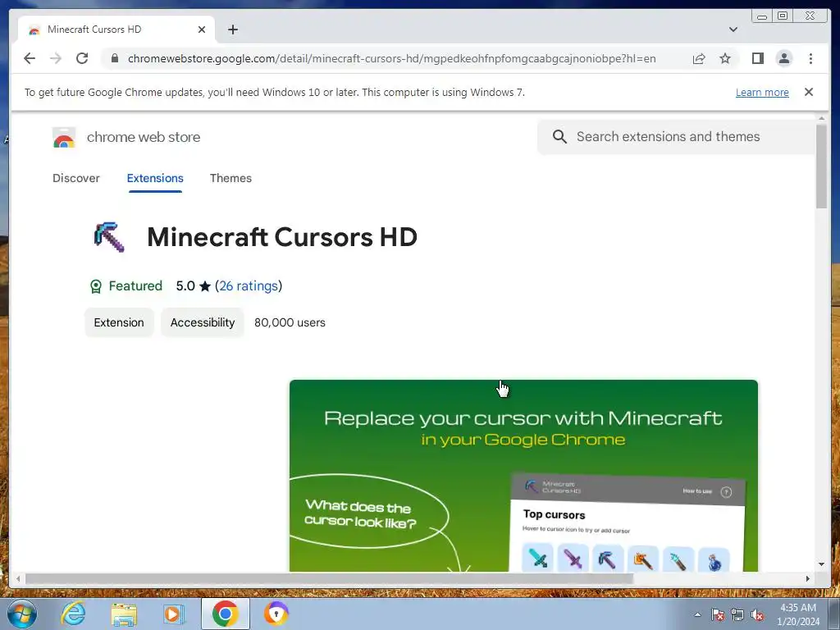Viewport: 840px width, 630px height.
Task: View site info via the padlock icon
Action: coord(114,58)
